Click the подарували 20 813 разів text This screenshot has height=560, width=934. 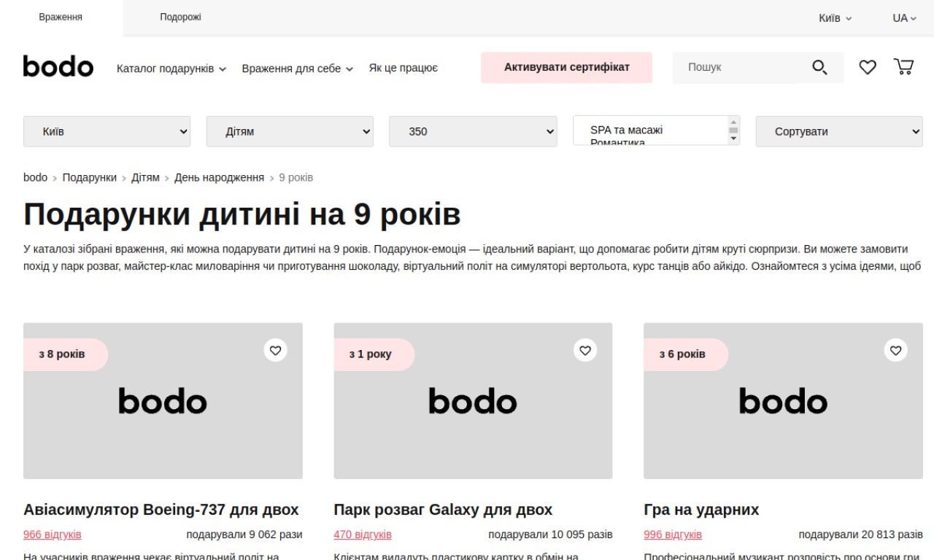click(x=860, y=534)
